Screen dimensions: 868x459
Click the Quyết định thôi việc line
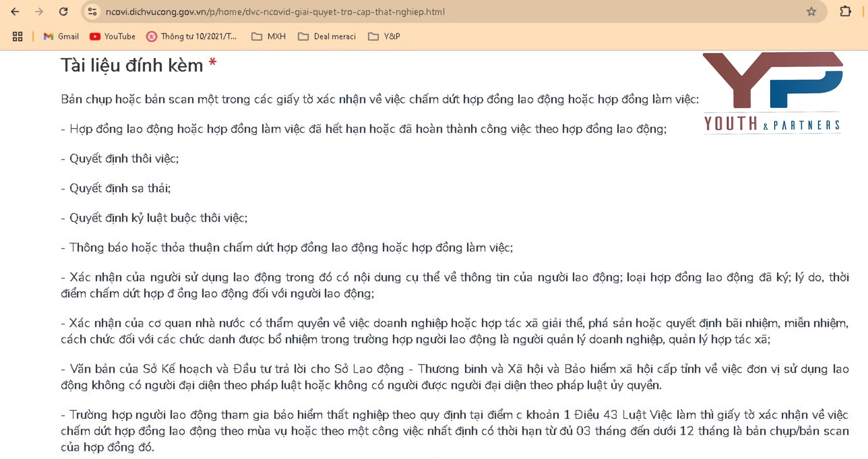[x=124, y=159]
